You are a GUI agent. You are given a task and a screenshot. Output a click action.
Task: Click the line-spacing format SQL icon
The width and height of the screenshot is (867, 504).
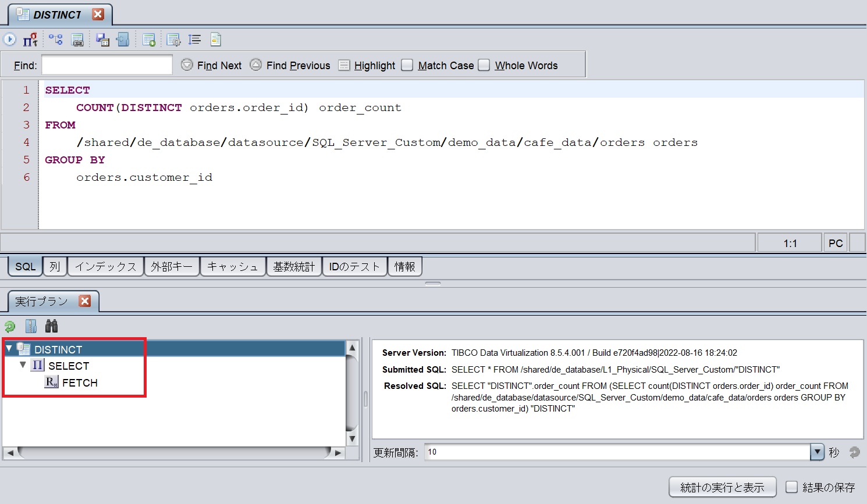pyautogui.click(x=194, y=40)
